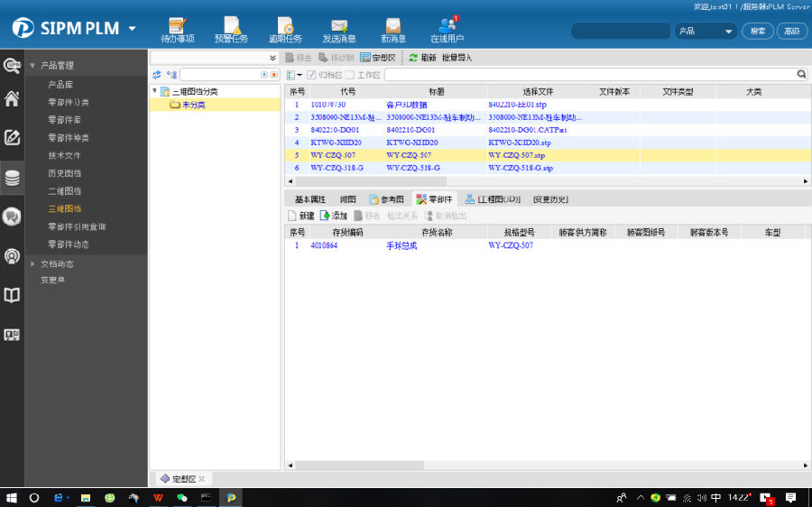Click 添加 to add a part
This screenshot has height=507, width=812.
[x=333, y=216]
